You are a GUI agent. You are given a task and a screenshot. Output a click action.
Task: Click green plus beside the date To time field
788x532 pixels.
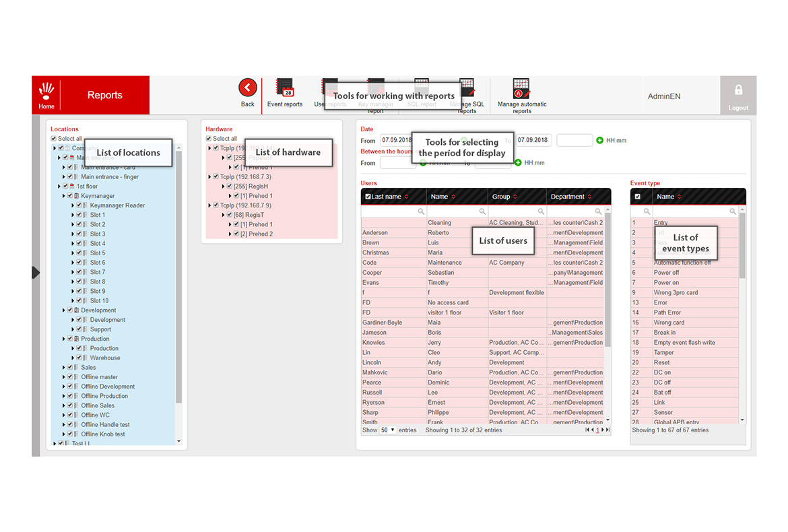tap(599, 140)
